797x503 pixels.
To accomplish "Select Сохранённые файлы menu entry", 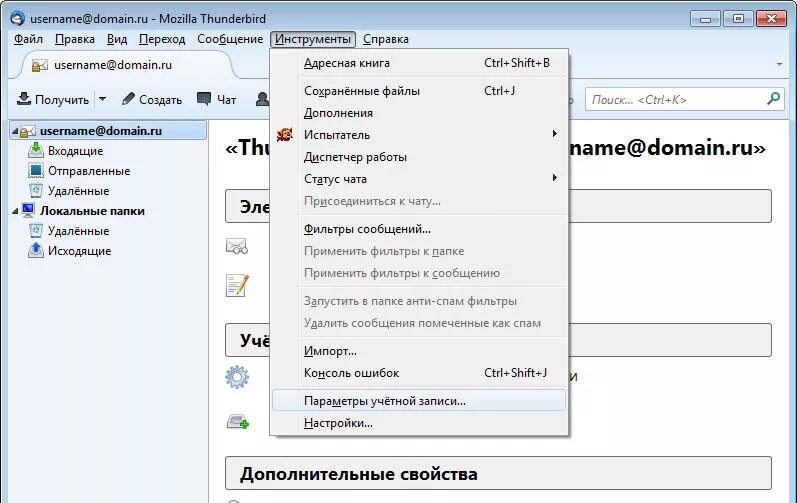I will [419, 91].
